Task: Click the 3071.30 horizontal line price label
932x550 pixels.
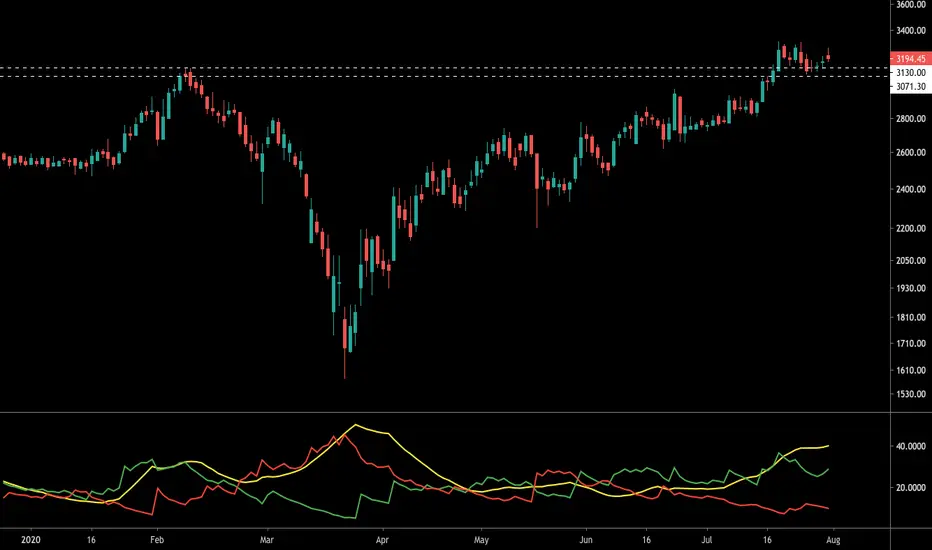Action: coord(911,87)
